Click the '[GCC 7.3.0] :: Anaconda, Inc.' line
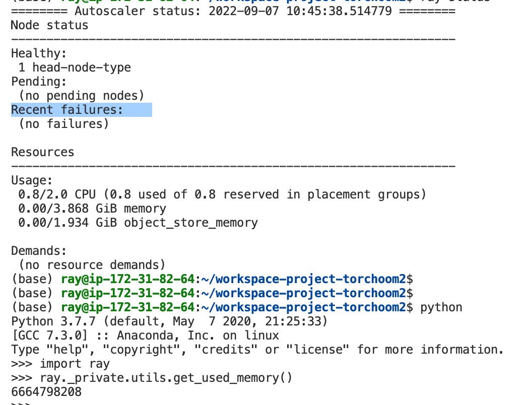The image size is (532, 405). [x=145, y=335]
